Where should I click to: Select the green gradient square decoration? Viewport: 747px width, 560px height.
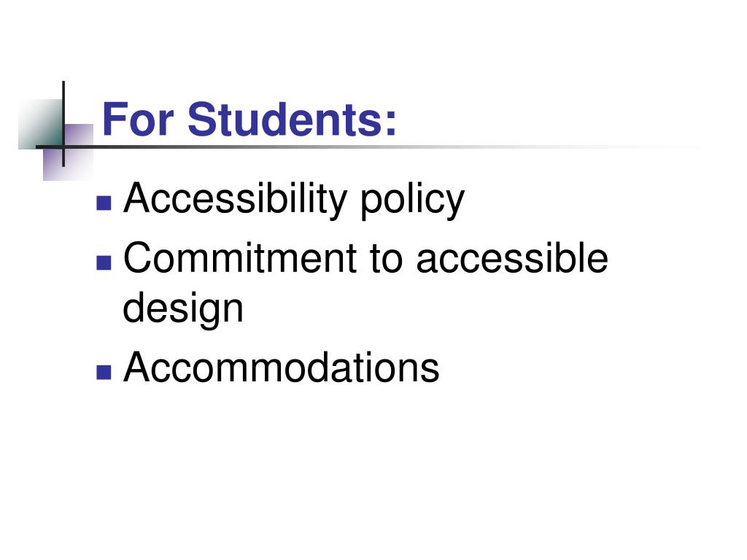click(x=40, y=124)
